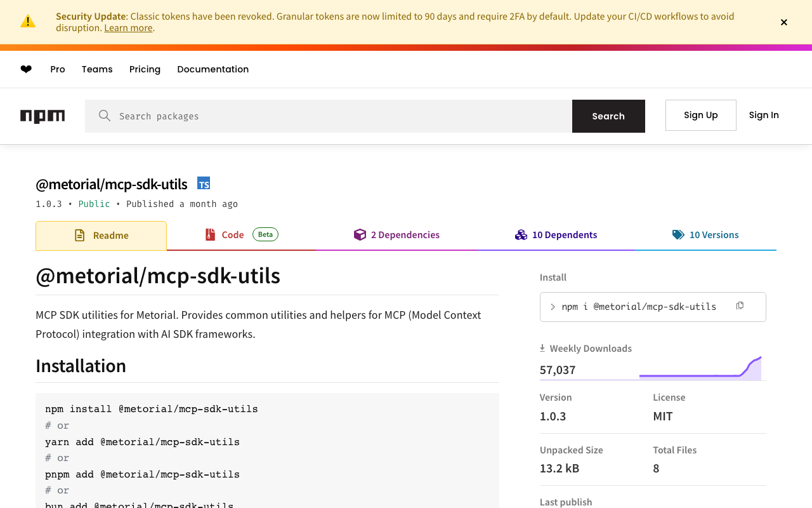Click the Sign Up button
Image resolution: width=812 pixels, height=508 pixels.
(700, 115)
